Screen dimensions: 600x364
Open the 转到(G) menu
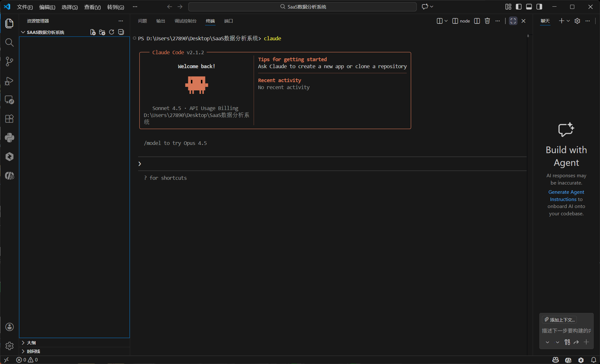[116, 7]
